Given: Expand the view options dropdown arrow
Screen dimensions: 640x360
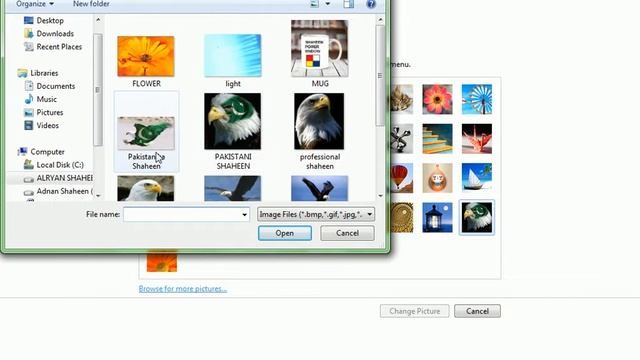Looking at the screenshot, I should coord(327,4).
